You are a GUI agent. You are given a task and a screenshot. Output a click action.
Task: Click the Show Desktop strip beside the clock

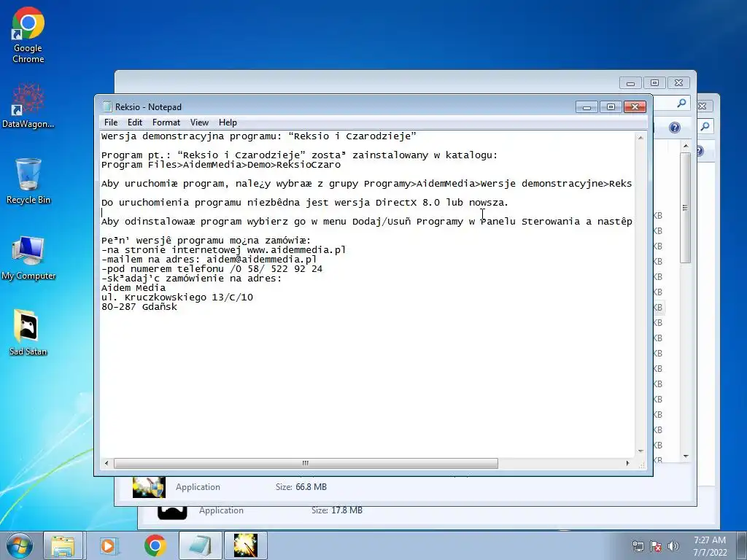pyautogui.click(x=742, y=545)
